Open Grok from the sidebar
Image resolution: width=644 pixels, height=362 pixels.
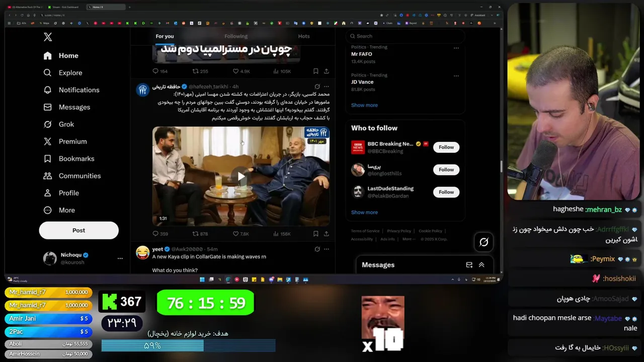coord(59,124)
